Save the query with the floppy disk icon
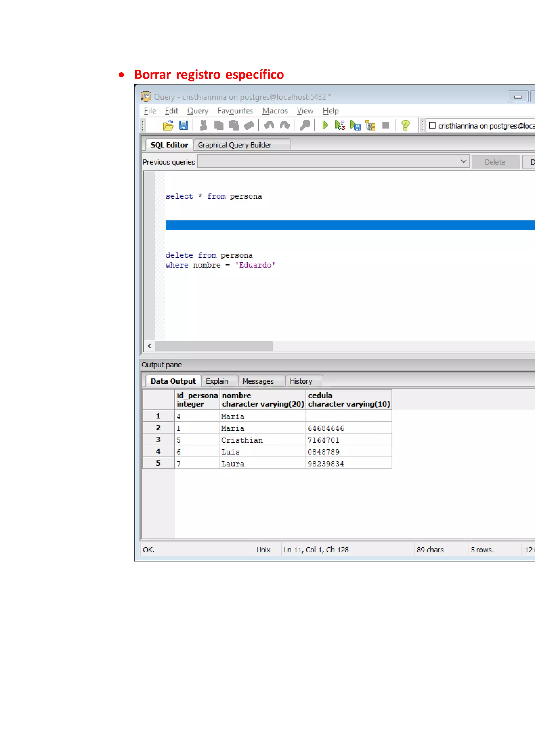Screen dimensions: 535x756 [x=183, y=126]
